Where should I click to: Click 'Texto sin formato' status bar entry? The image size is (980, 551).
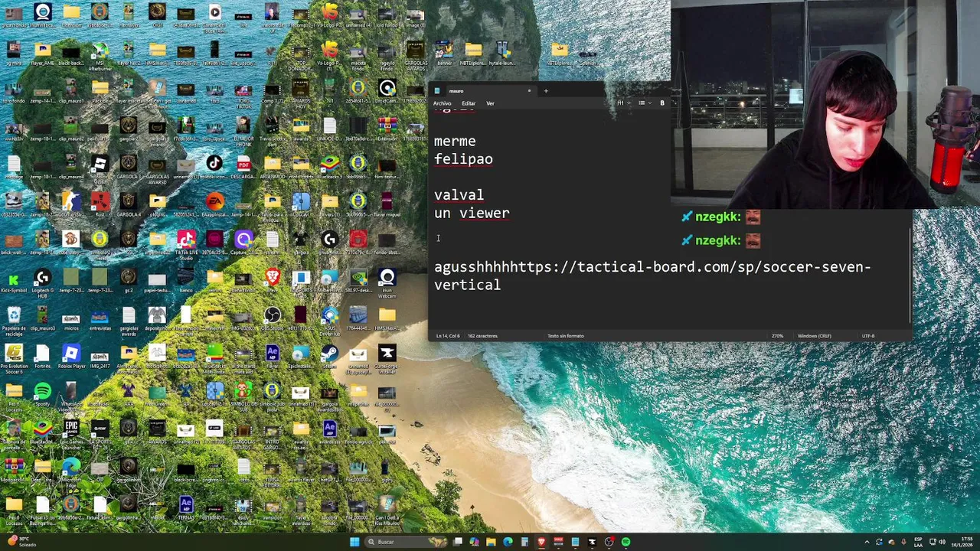(x=565, y=336)
